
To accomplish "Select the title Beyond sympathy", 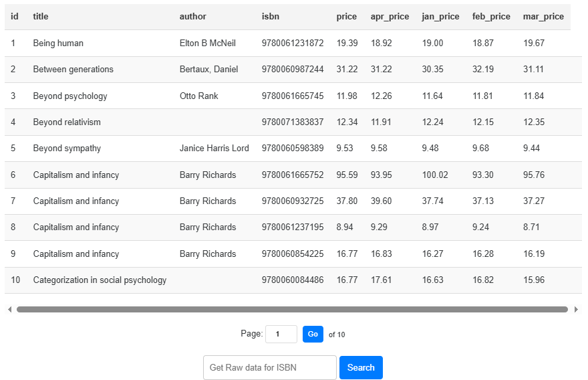I will pyautogui.click(x=67, y=149).
